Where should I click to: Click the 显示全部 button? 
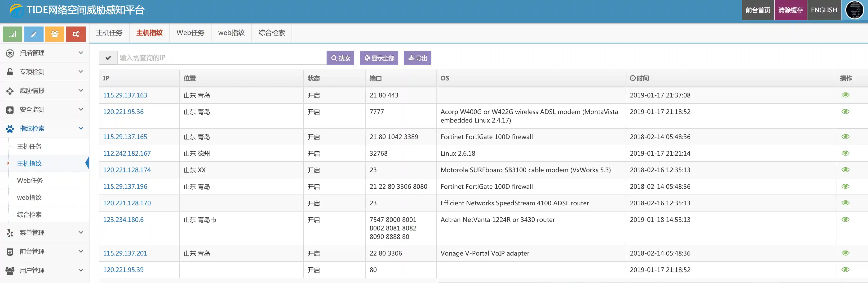pos(379,58)
